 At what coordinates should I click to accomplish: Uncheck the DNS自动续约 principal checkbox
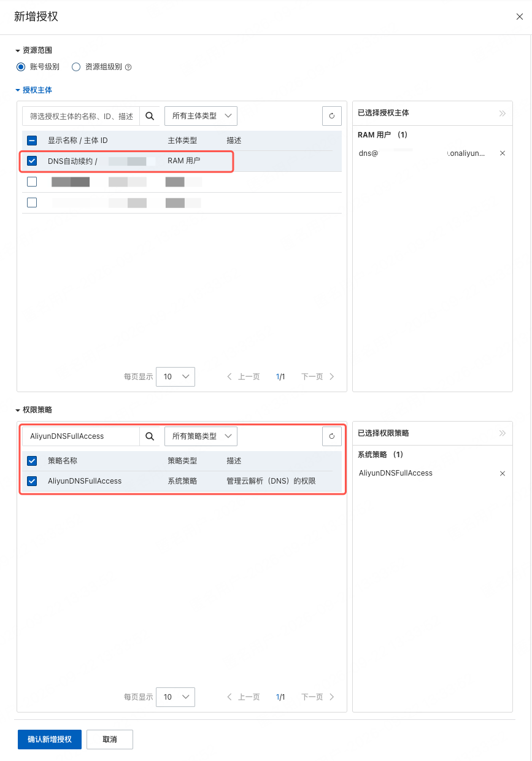[x=32, y=161]
